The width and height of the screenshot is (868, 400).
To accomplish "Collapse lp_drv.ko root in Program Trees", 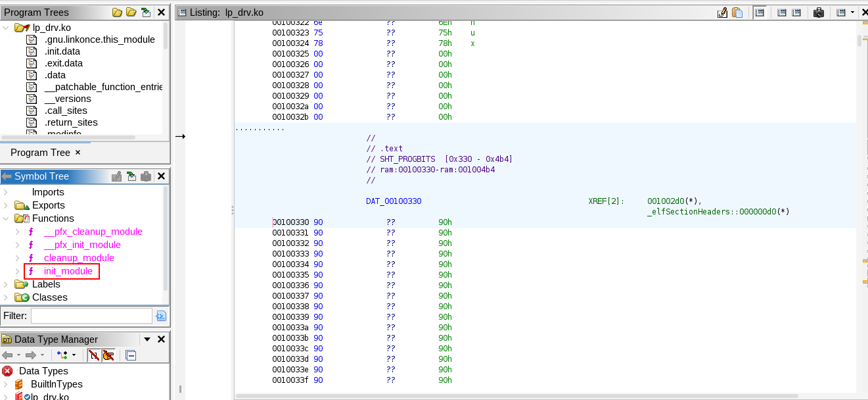I will click(7, 28).
